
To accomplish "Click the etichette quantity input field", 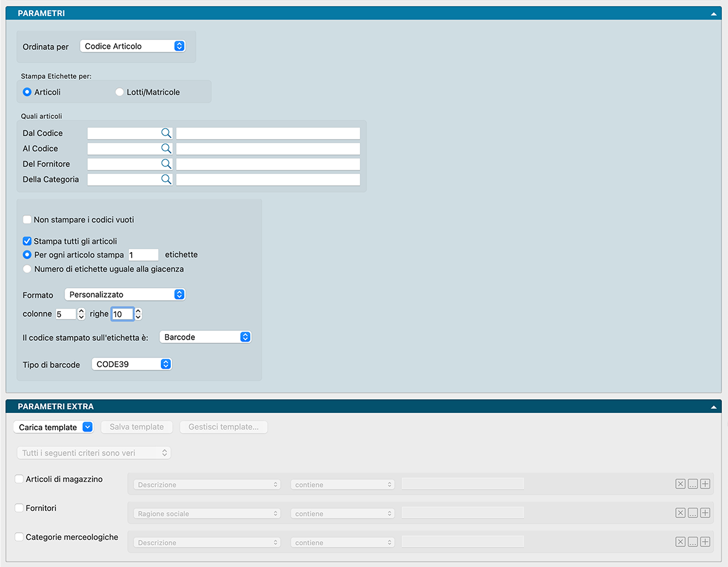I will (143, 255).
